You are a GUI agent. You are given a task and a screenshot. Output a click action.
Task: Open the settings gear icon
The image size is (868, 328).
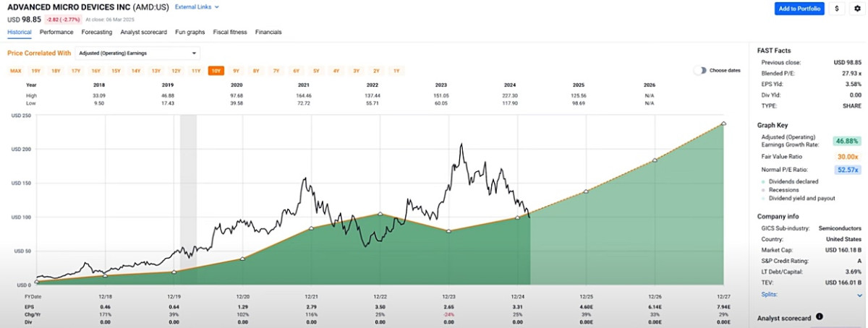pyautogui.click(x=856, y=9)
